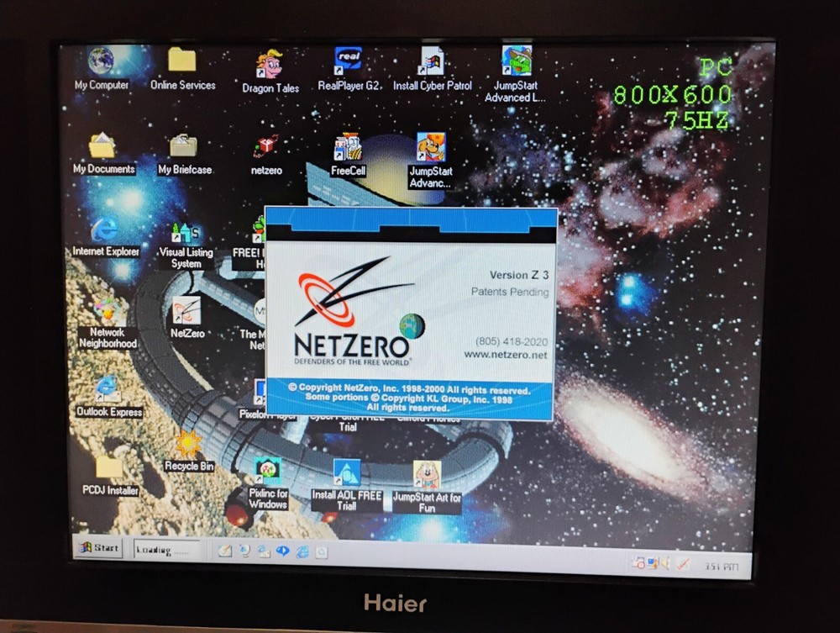Select the Install AOL FREE Trial icon
The height and width of the screenshot is (633, 840).
point(346,473)
